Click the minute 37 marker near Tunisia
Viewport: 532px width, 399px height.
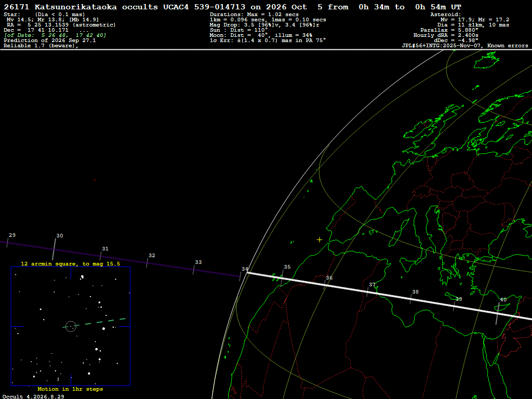click(368, 290)
